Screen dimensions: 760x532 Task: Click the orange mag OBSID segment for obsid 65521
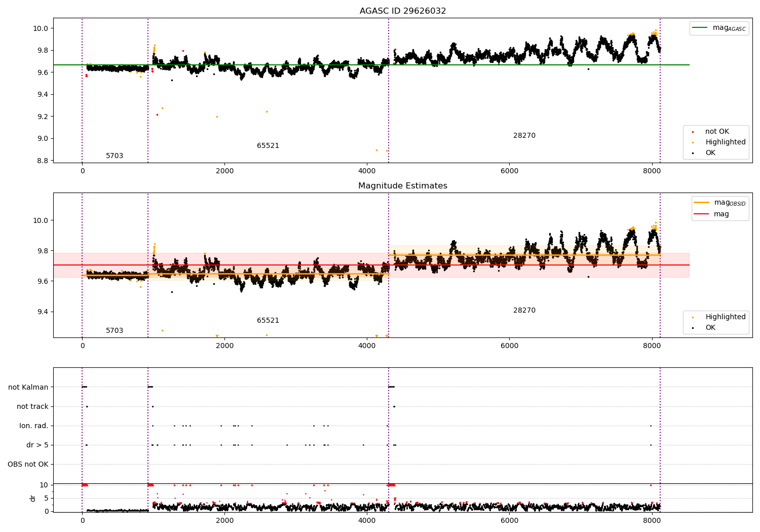[268, 274]
